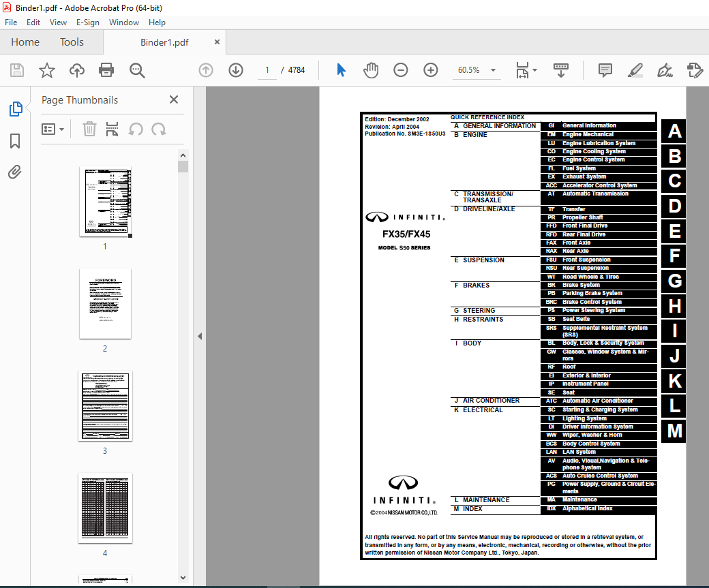
Task: Click the page number input field
Action: click(x=267, y=70)
